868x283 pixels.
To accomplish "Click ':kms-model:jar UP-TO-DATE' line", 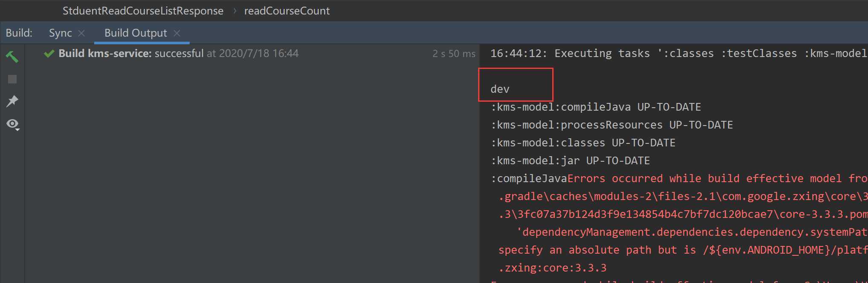I will (x=570, y=160).
